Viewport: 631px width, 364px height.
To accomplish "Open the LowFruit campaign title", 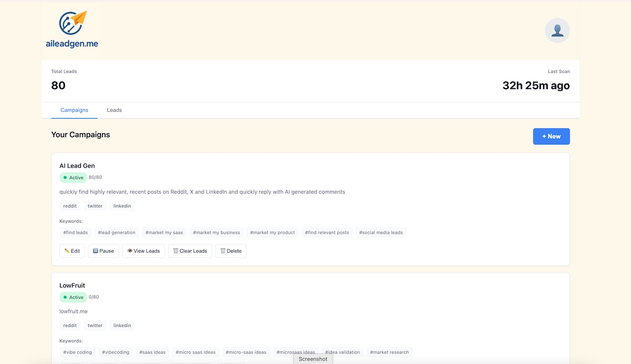I will (72, 286).
